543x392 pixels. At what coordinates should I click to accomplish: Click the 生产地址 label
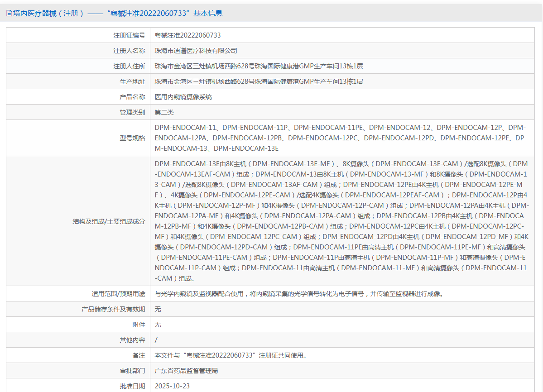pos(132,81)
